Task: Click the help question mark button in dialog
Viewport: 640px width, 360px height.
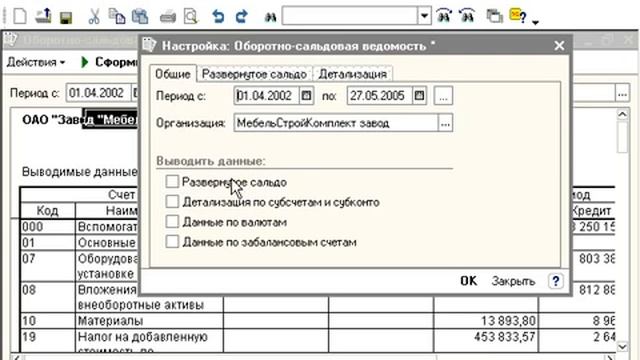Action: point(556,281)
